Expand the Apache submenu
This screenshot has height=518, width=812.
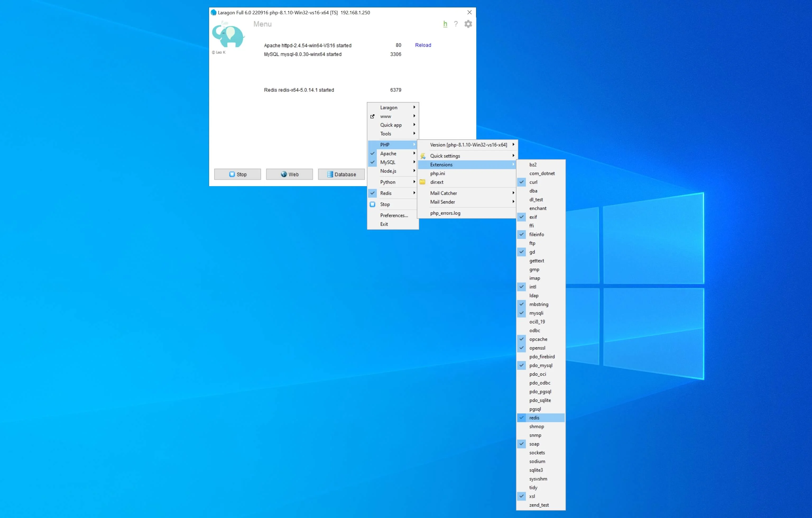coord(393,153)
